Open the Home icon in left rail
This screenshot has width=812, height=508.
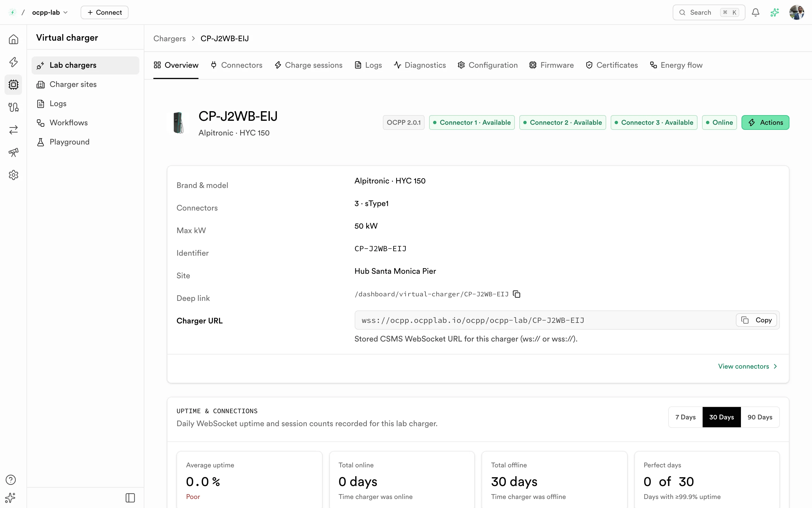[x=14, y=39]
